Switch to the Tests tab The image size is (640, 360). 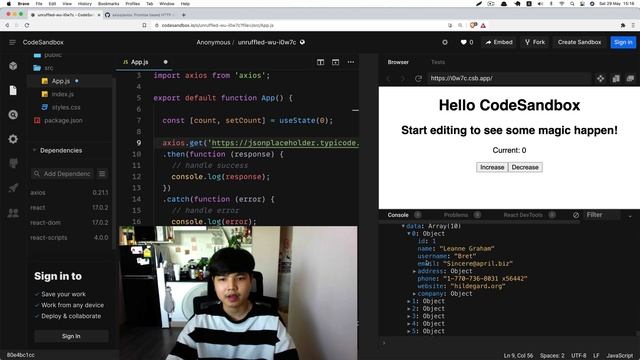click(438, 62)
